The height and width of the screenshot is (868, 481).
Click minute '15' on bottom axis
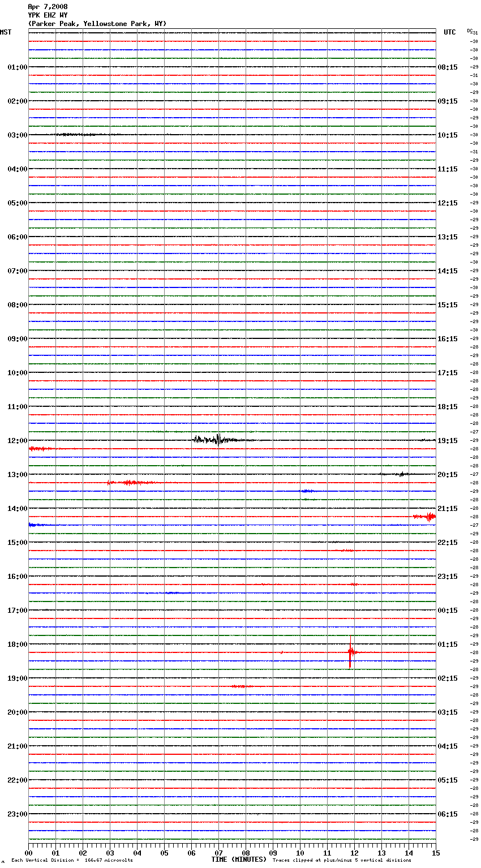436,852
